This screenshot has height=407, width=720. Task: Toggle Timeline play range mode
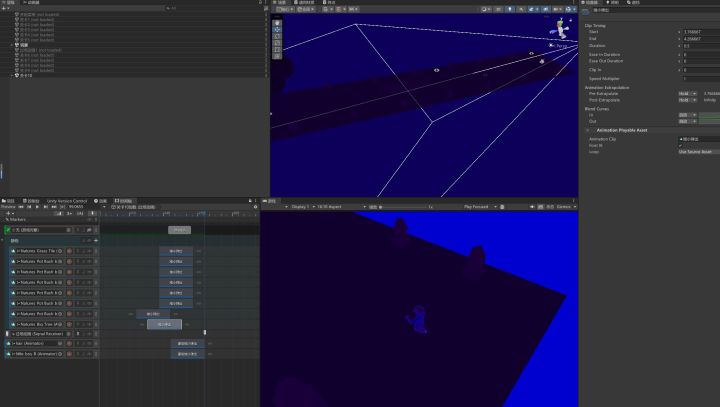[x=62, y=207]
